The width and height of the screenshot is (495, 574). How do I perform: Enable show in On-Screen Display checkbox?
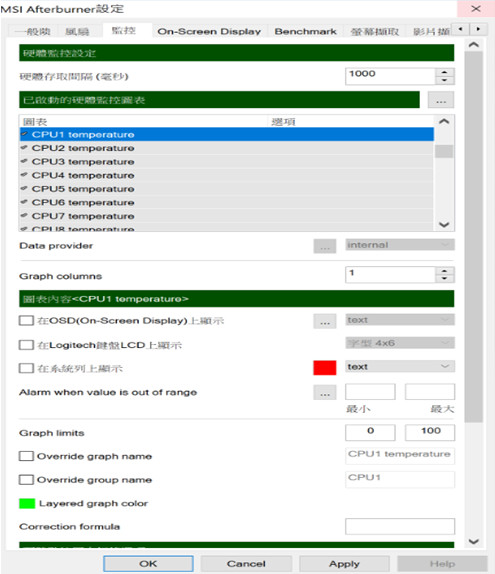(26, 321)
